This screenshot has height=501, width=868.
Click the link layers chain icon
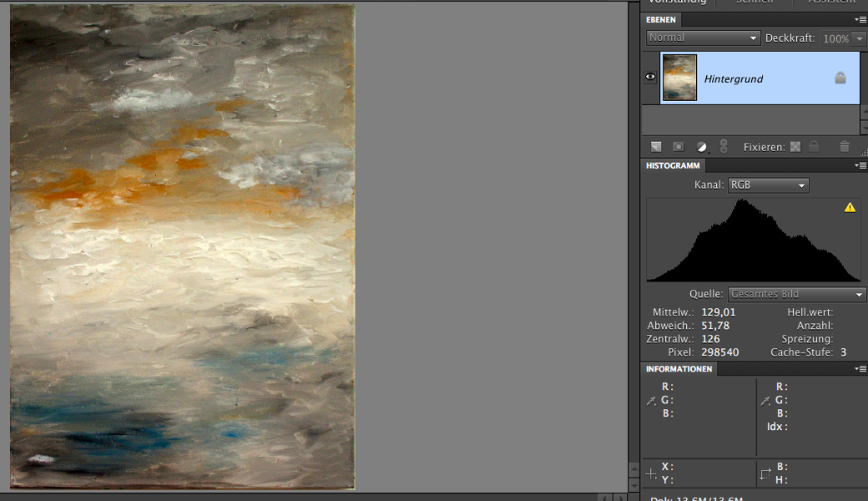[x=724, y=146]
